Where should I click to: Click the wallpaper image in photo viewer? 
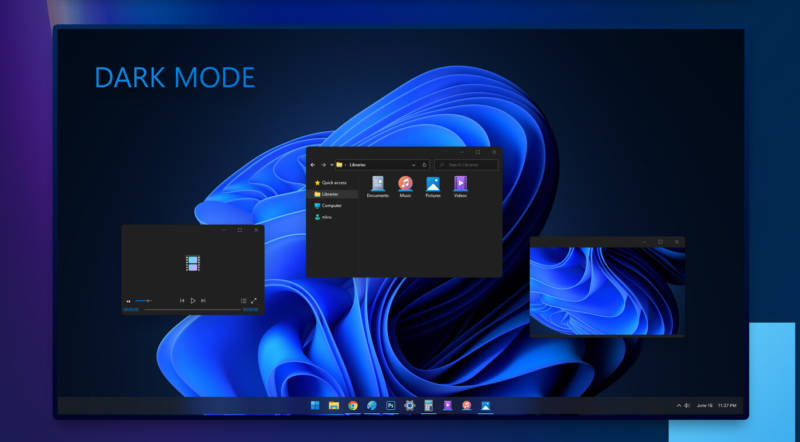pos(607,291)
